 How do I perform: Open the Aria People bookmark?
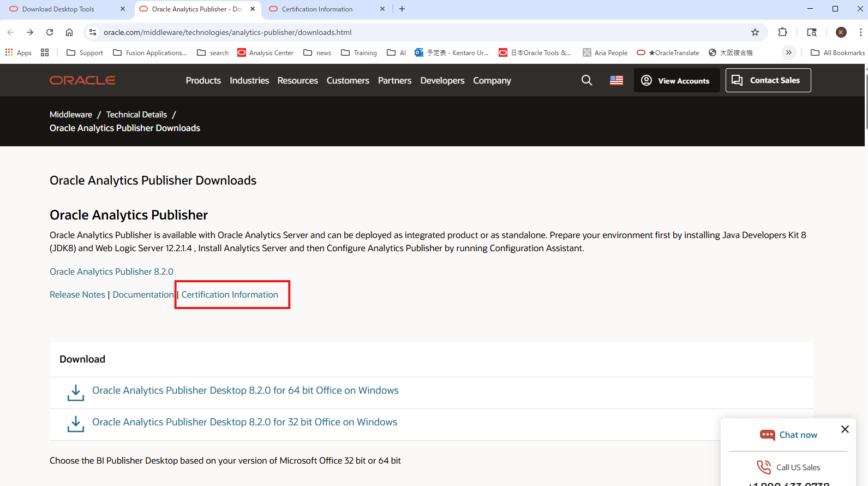point(605,52)
